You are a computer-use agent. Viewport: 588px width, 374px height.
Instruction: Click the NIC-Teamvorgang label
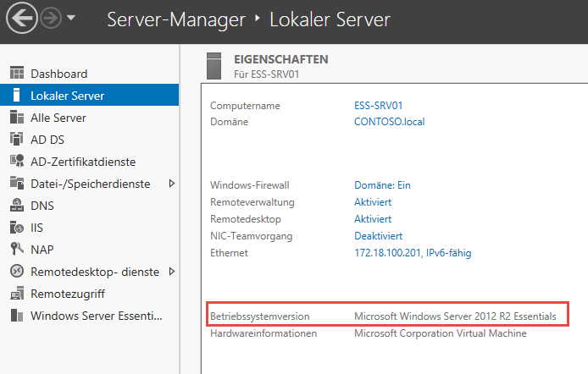[x=251, y=236]
